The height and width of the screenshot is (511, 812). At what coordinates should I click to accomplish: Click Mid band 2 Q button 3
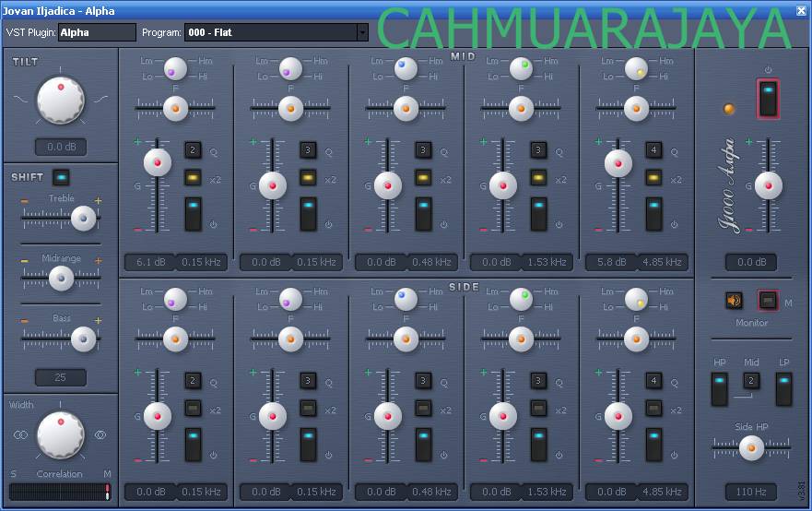pos(308,150)
